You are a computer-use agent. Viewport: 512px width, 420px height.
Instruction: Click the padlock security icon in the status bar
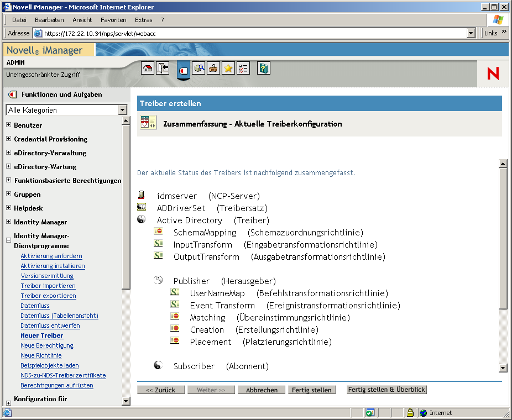point(410,412)
